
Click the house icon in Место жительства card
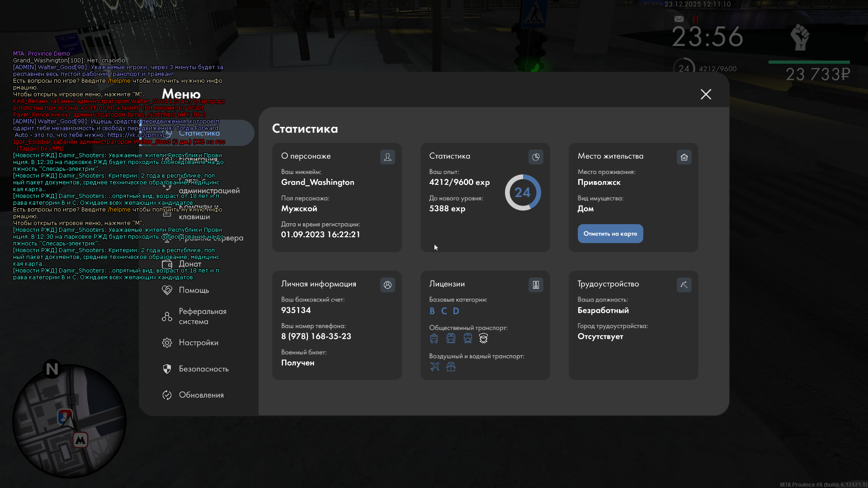tap(684, 157)
